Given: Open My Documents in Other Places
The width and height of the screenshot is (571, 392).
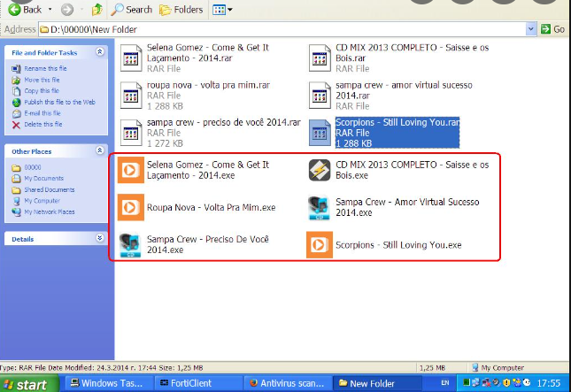Looking at the screenshot, I should (x=43, y=179).
